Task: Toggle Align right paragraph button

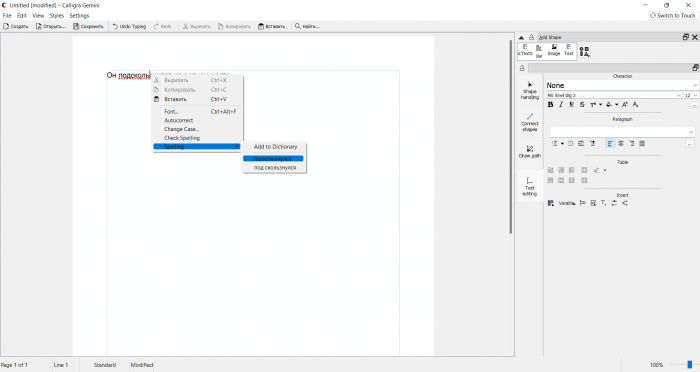Action: coord(631,143)
